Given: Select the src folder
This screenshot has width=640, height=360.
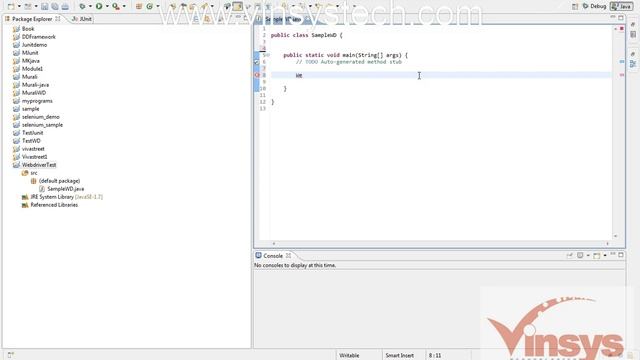Looking at the screenshot, I should tap(33, 173).
